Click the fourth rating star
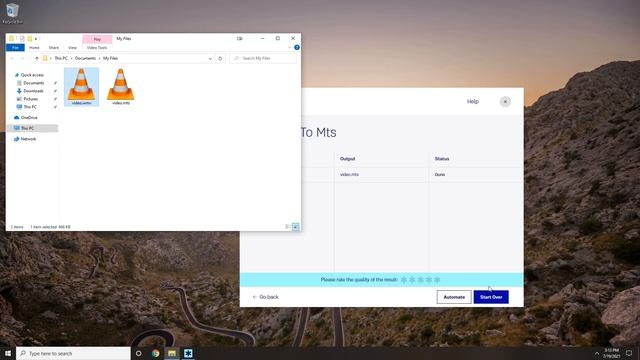 [429, 280]
